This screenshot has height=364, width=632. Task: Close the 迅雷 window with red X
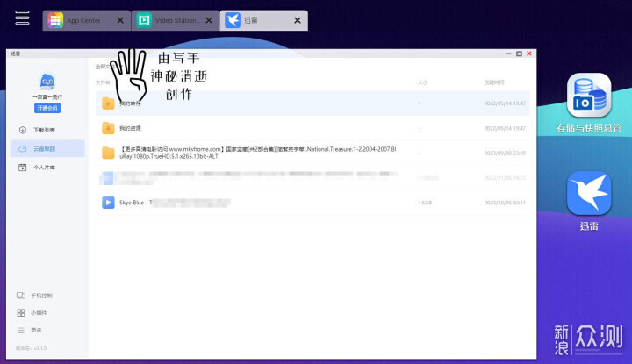click(529, 54)
